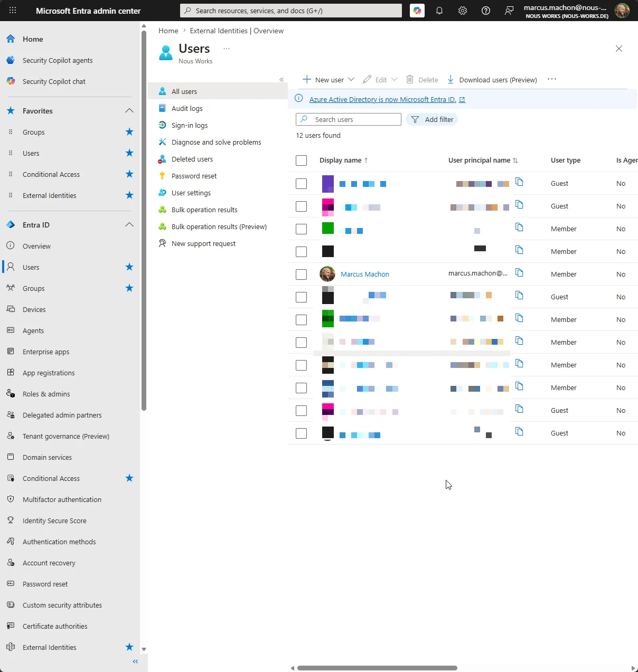Viewport: 638px width, 672px height.
Task: Open the help question mark icon
Action: click(x=486, y=11)
